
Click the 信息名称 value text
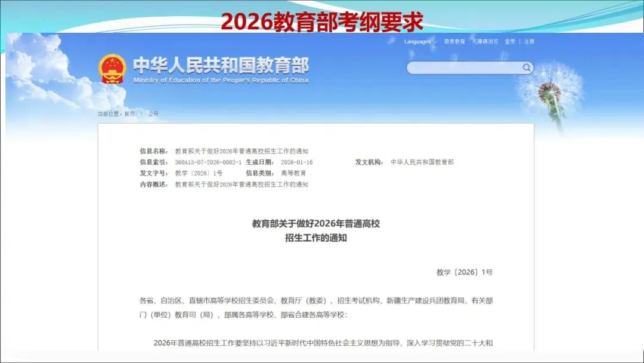coord(241,151)
